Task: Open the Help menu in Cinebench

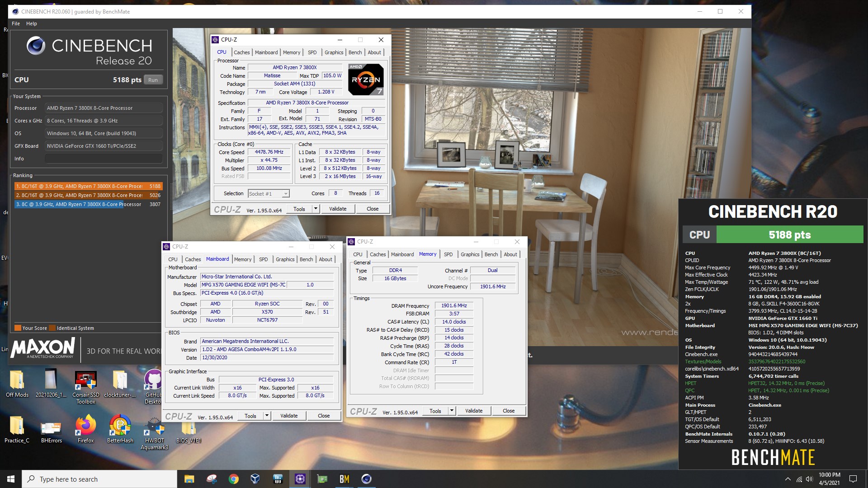Action: pyautogui.click(x=32, y=23)
